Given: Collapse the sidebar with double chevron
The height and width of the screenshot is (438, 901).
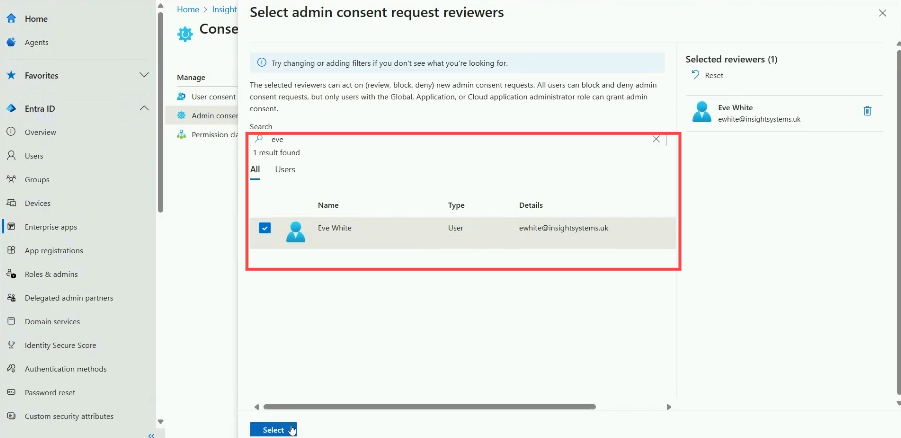Looking at the screenshot, I should click(x=151, y=435).
